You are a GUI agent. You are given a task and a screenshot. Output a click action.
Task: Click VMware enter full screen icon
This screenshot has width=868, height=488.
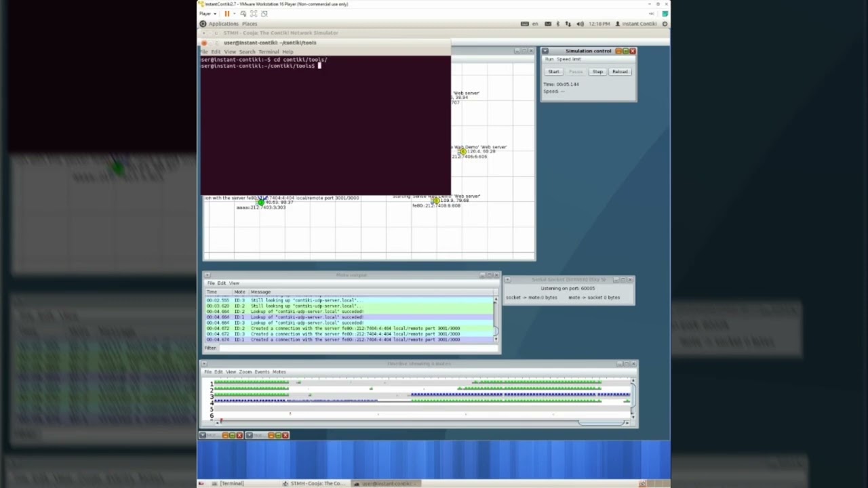(x=254, y=14)
